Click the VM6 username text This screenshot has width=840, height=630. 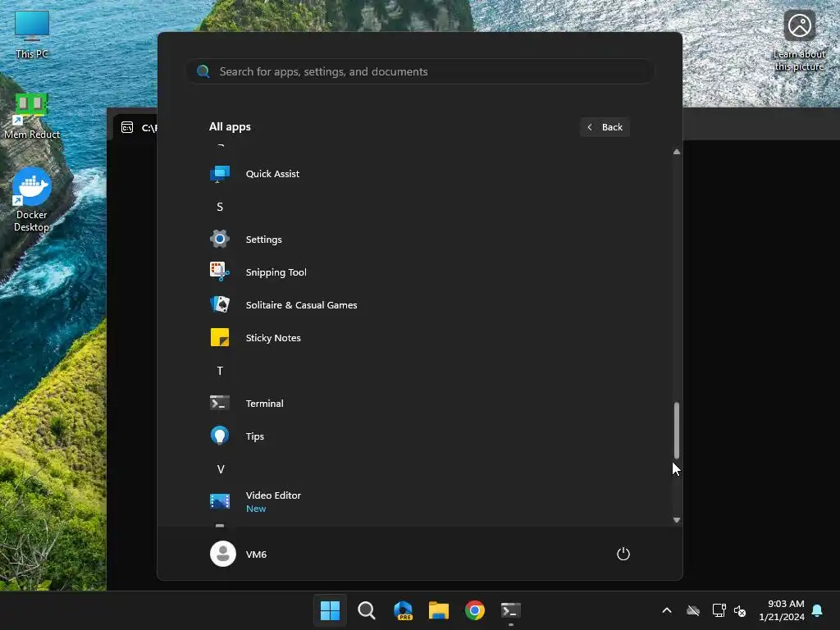pyautogui.click(x=256, y=554)
